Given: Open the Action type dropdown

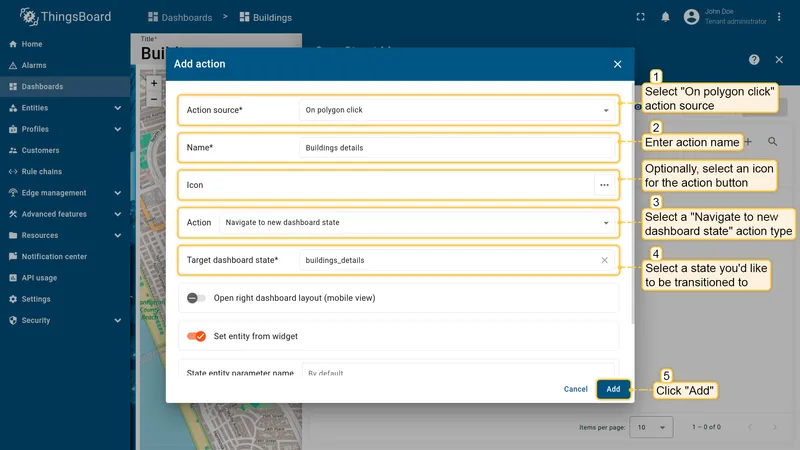Looking at the screenshot, I should click(x=417, y=222).
